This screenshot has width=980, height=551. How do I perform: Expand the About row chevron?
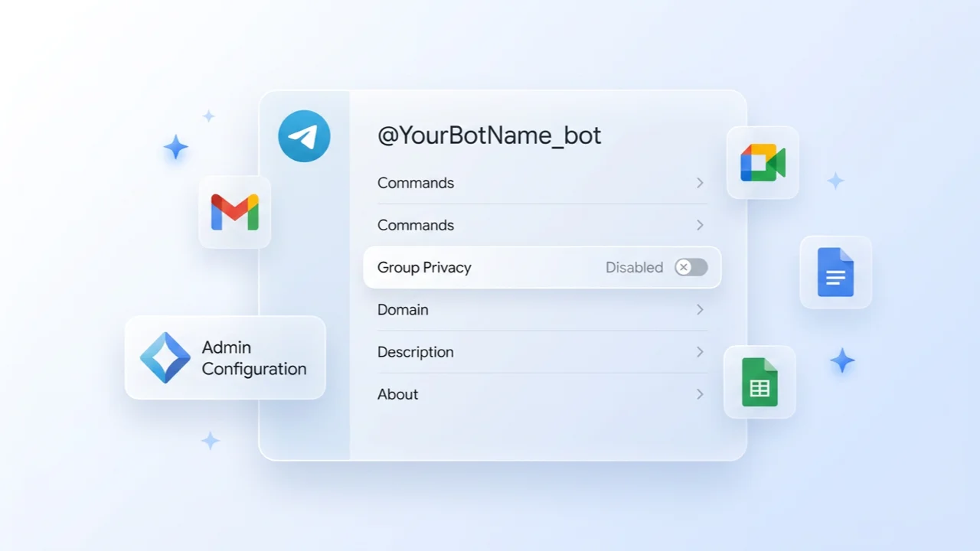700,394
